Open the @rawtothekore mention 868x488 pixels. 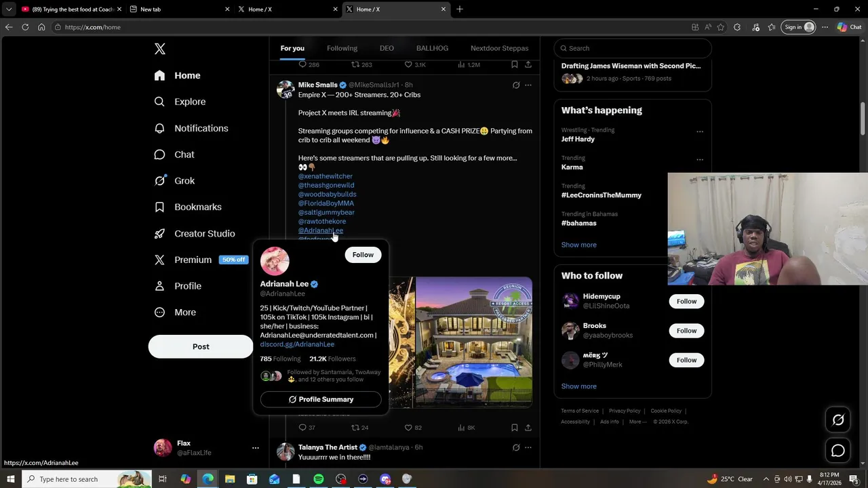322,221
